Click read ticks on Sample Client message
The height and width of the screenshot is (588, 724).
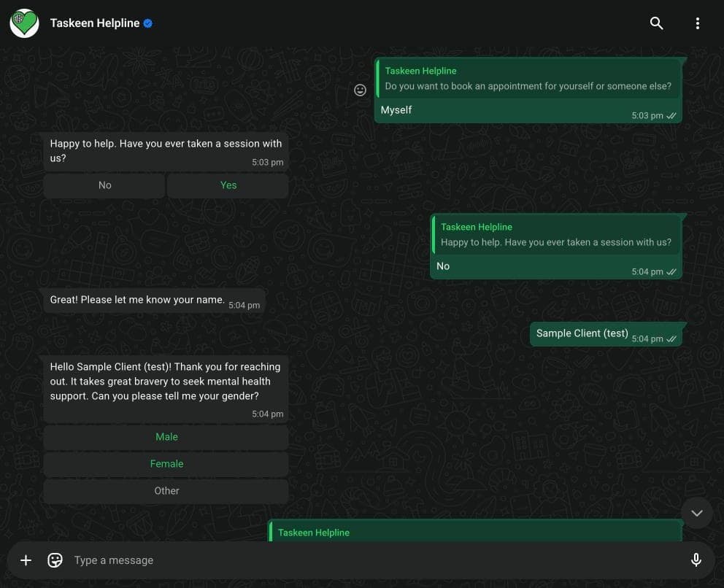671,339
